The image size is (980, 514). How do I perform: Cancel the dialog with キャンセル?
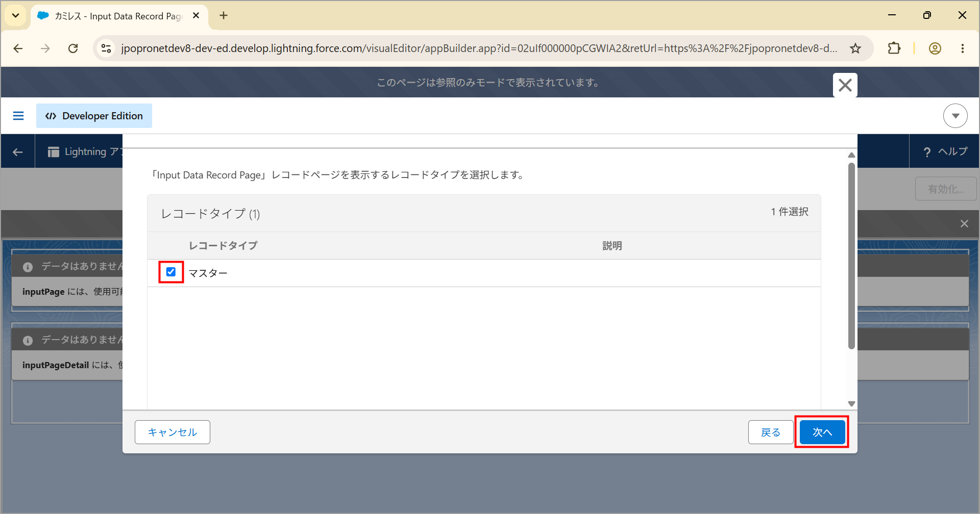click(x=173, y=432)
